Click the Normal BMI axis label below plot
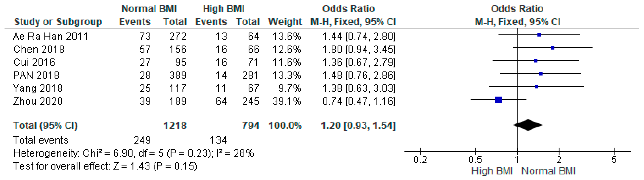This screenshot has height=180, width=644. [x=548, y=171]
